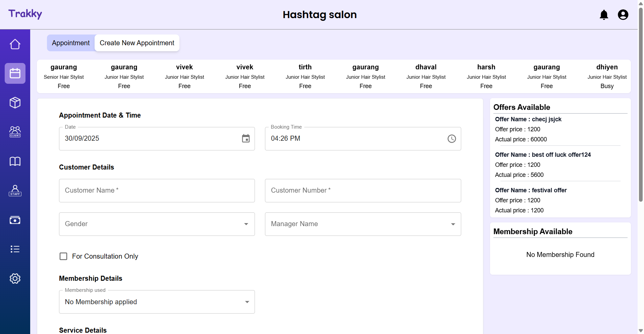Select stylist dhiyen marked Busy
The image size is (644, 334).
[x=607, y=76]
